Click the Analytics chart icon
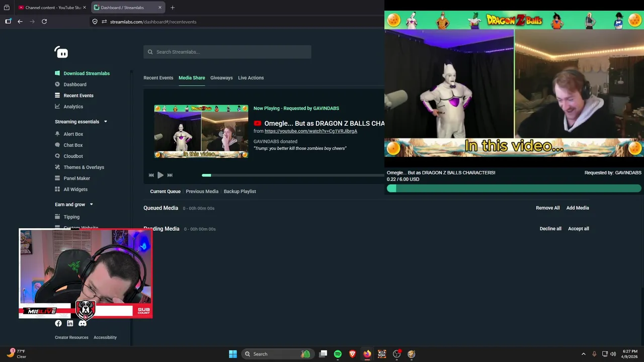This screenshot has width=644, height=362. [57, 107]
